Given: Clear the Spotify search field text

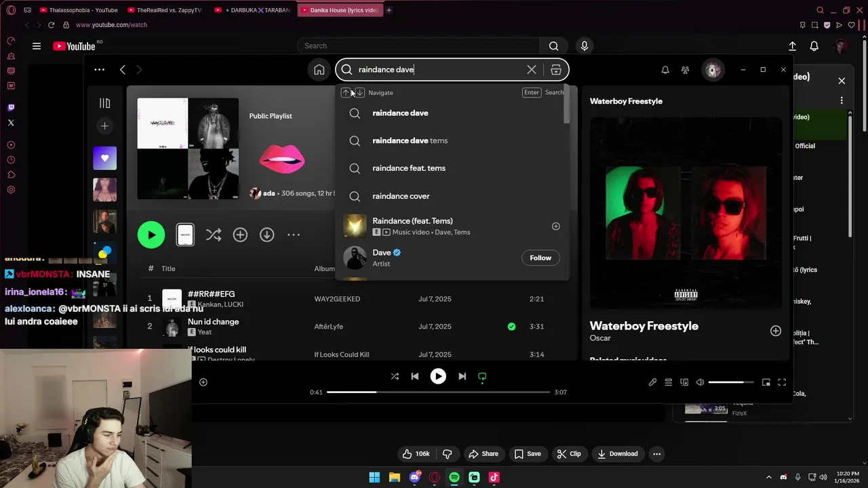Looking at the screenshot, I should pos(532,70).
